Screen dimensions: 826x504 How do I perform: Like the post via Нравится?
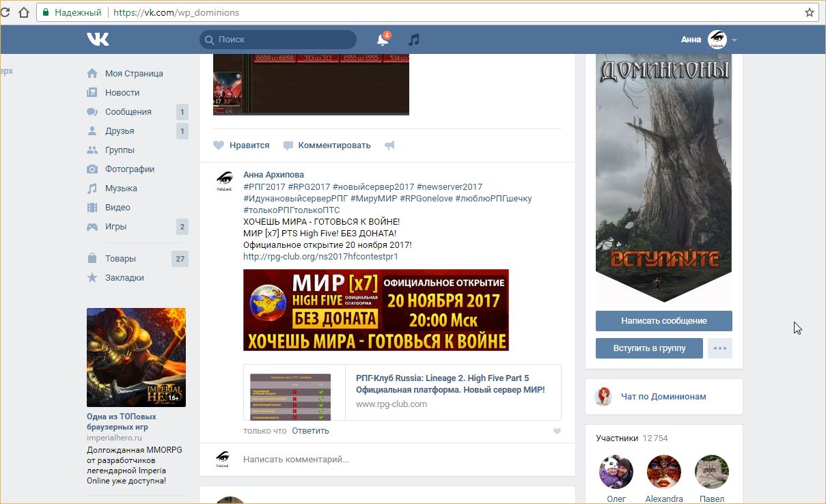pyautogui.click(x=241, y=145)
